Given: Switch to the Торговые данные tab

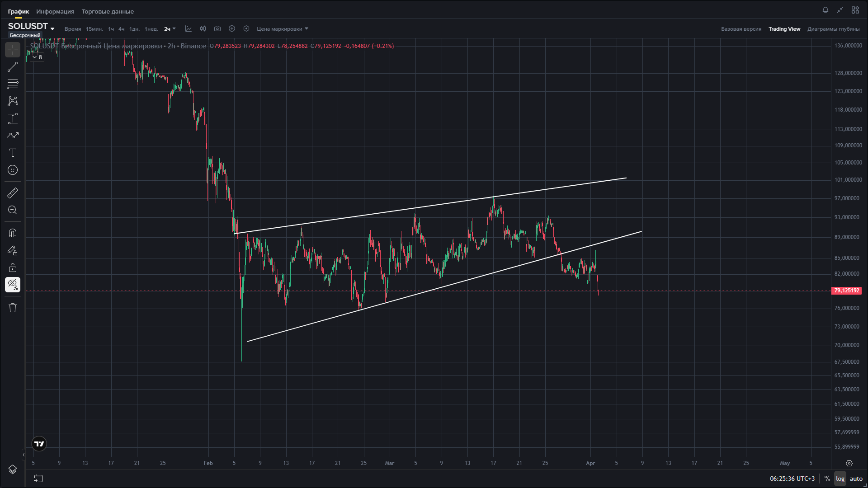Looking at the screenshot, I should point(108,11).
